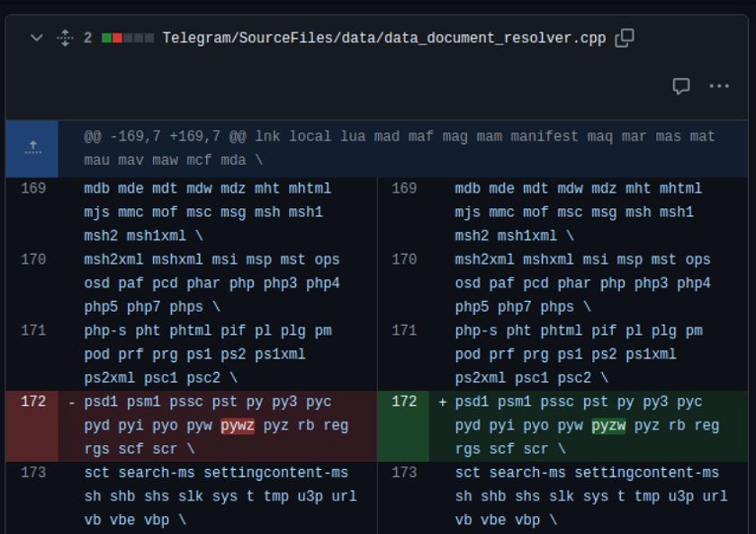Click the deleted line number 172 in red
Screen dimensions: 756x534
point(33,402)
